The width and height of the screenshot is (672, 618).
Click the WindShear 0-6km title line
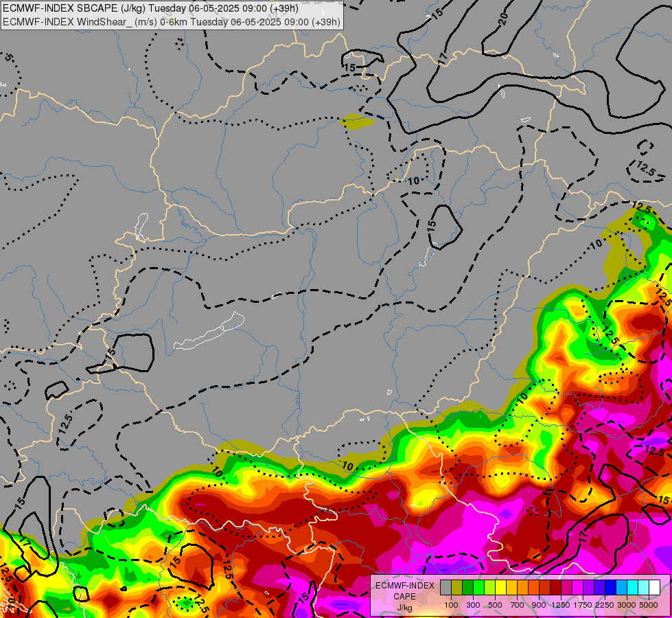(x=172, y=22)
